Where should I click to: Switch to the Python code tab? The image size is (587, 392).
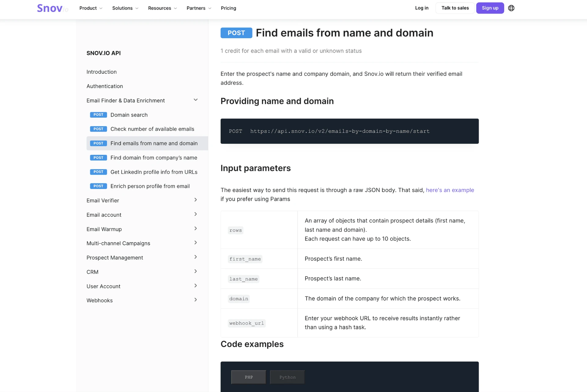(x=287, y=377)
